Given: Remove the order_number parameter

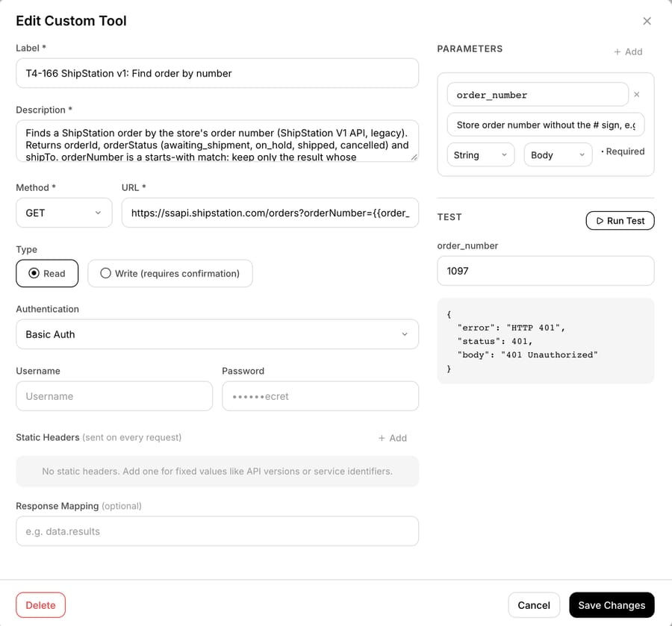Looking at the screenshot, I should tap(636, 95).
